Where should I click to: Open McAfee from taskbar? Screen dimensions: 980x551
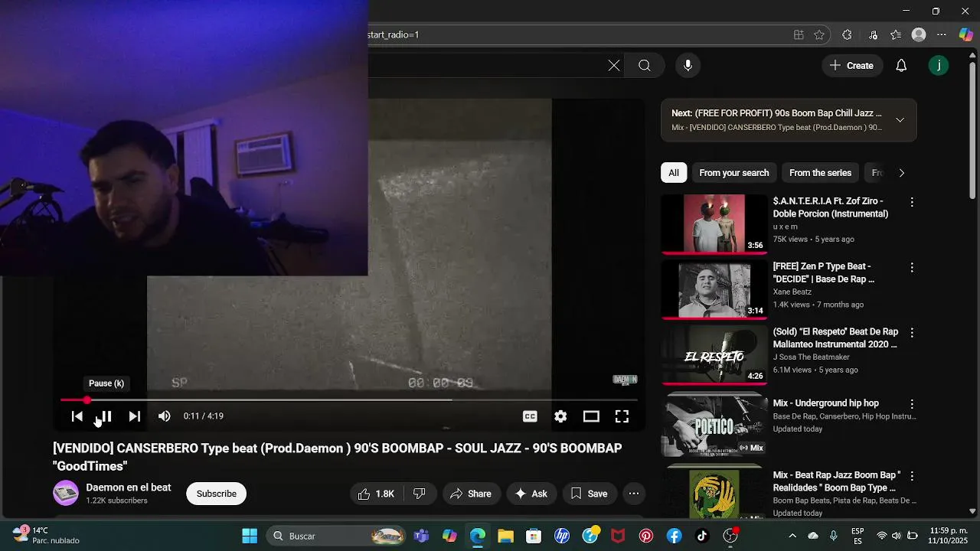pos(618,536)
